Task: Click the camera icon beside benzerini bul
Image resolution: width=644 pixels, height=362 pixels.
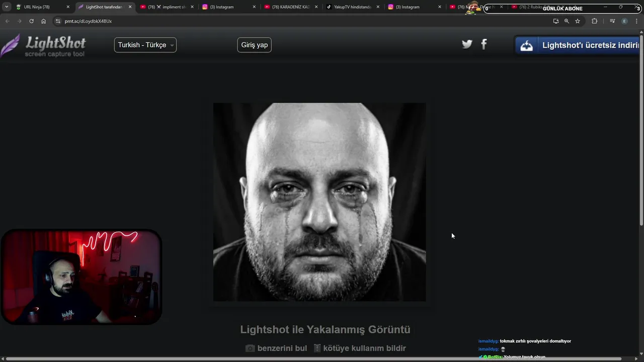Action: 250,348
